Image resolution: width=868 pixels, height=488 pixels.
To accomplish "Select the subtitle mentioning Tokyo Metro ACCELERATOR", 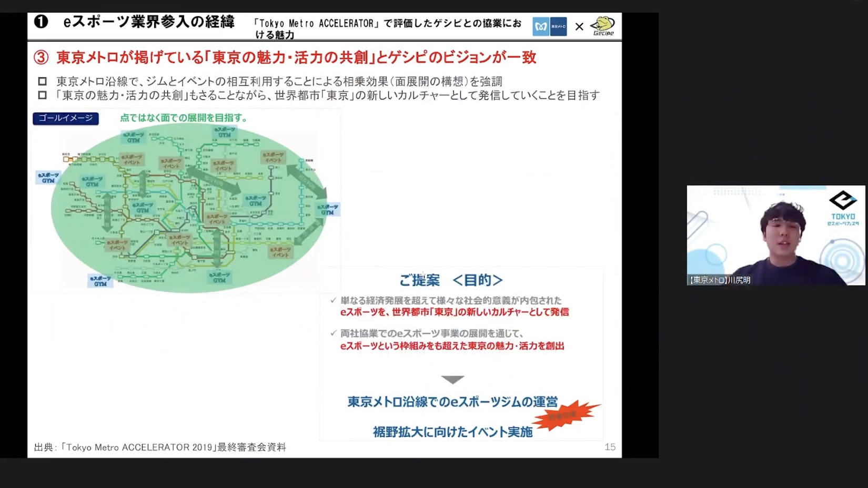I will (x=388, y=29).
